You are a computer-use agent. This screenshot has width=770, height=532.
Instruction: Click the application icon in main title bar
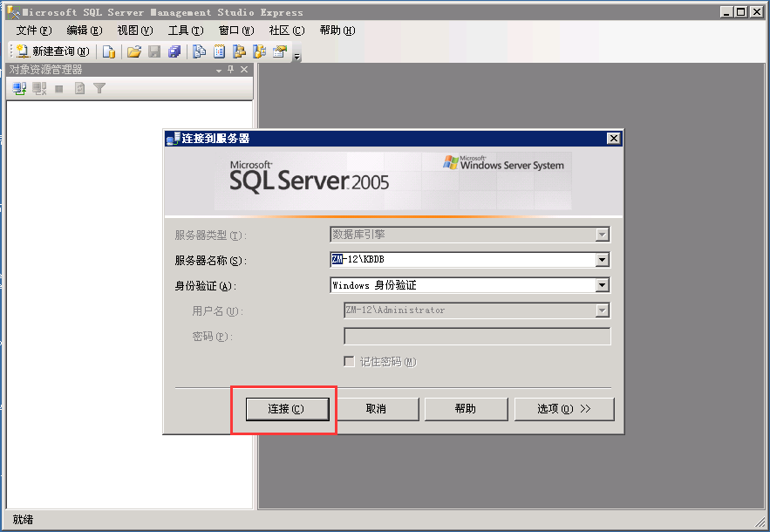click(13, 12)
